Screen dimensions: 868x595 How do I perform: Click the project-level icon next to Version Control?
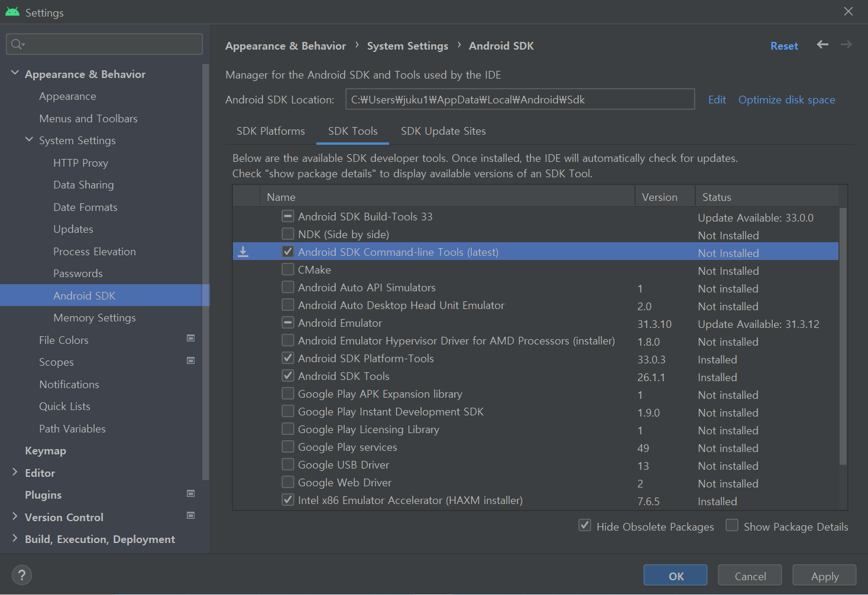(190, 516)
